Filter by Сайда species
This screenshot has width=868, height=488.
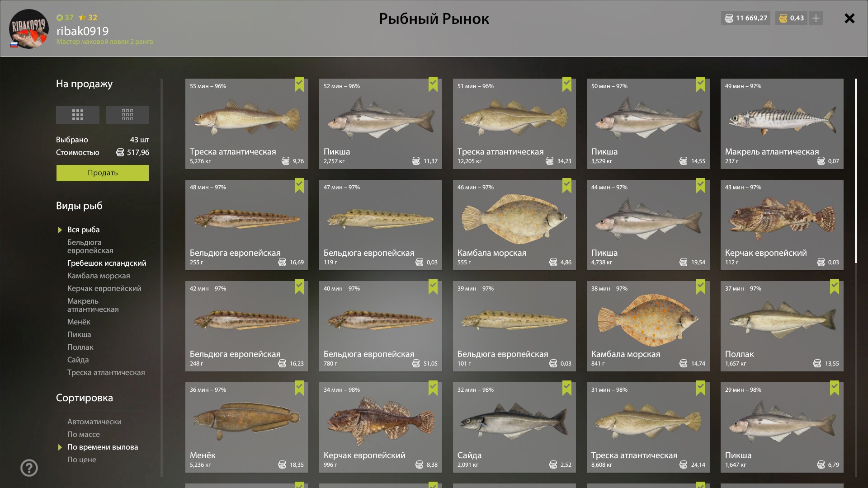[78, 360]
